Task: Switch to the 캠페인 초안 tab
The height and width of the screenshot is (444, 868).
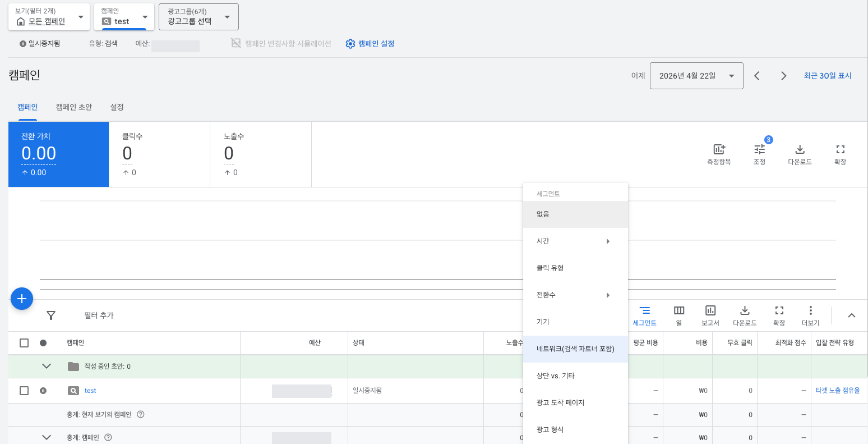Action: [73, 107]
